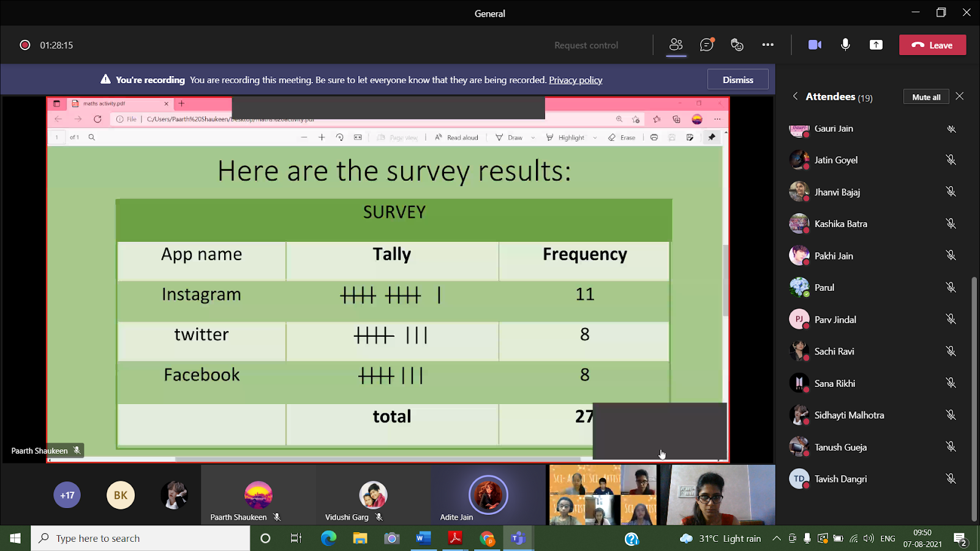Viewport: 980px width, 551px height.
Task: Click the Windows Start button
Action: 15,538
